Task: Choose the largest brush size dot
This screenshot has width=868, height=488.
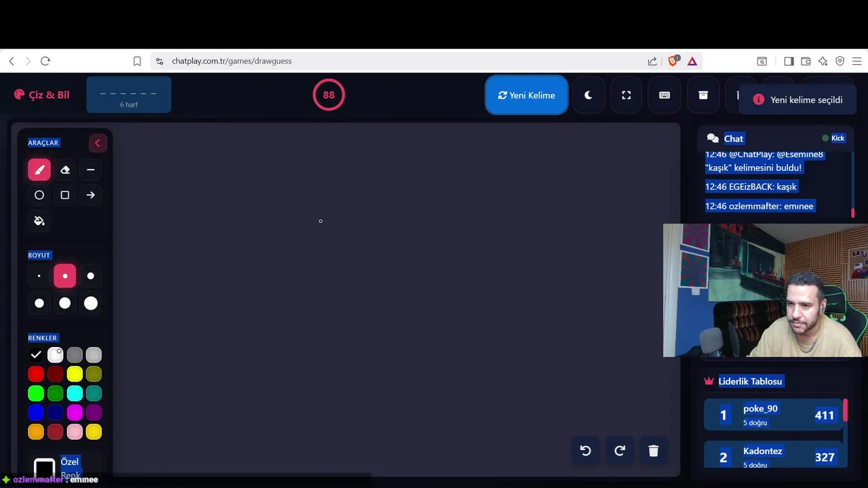Action: [x=91, y=303]
